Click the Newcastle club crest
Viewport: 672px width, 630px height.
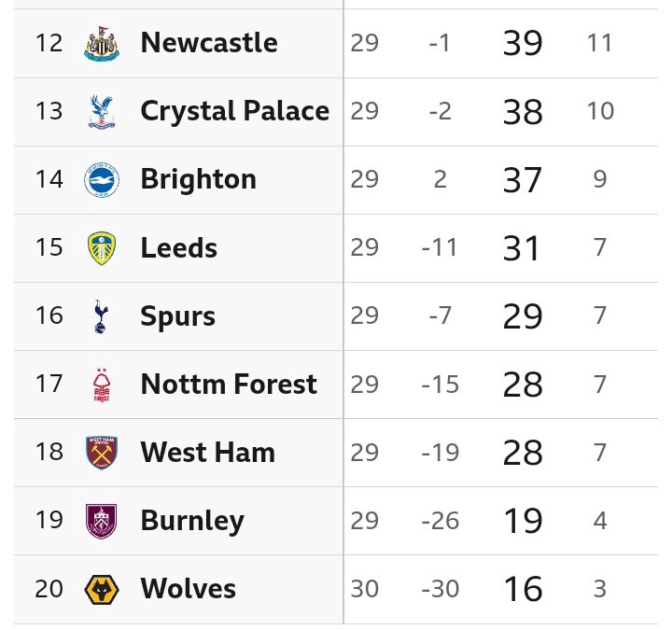pos(102,43)
